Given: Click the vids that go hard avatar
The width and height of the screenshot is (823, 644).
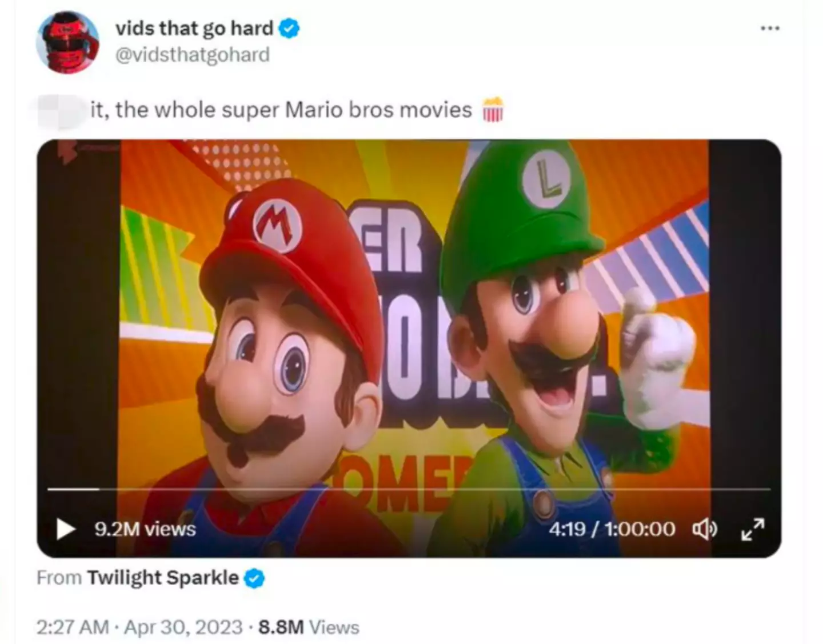Looking at the screenshot, I should pos(67,42).
